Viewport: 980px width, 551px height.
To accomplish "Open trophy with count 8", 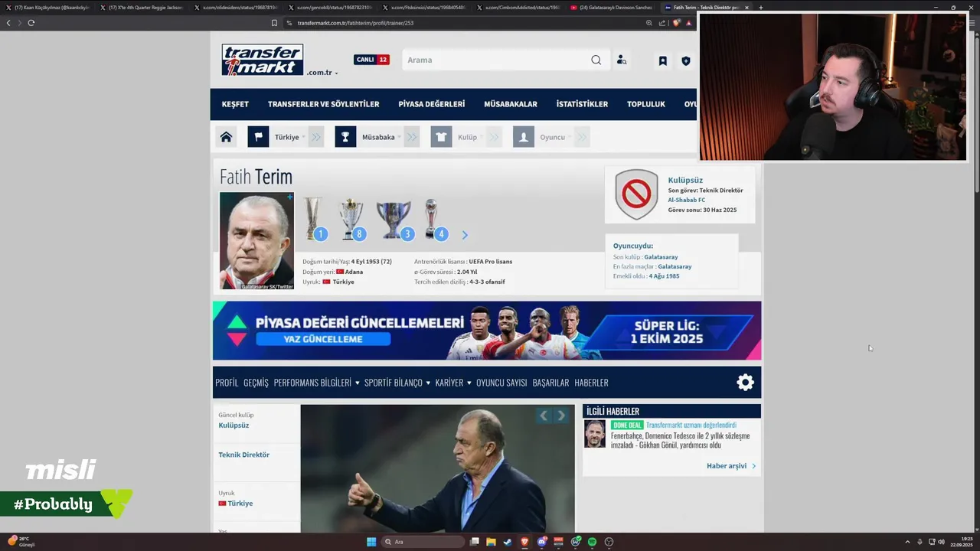I will pyautogui.click(x=352, y=219).
